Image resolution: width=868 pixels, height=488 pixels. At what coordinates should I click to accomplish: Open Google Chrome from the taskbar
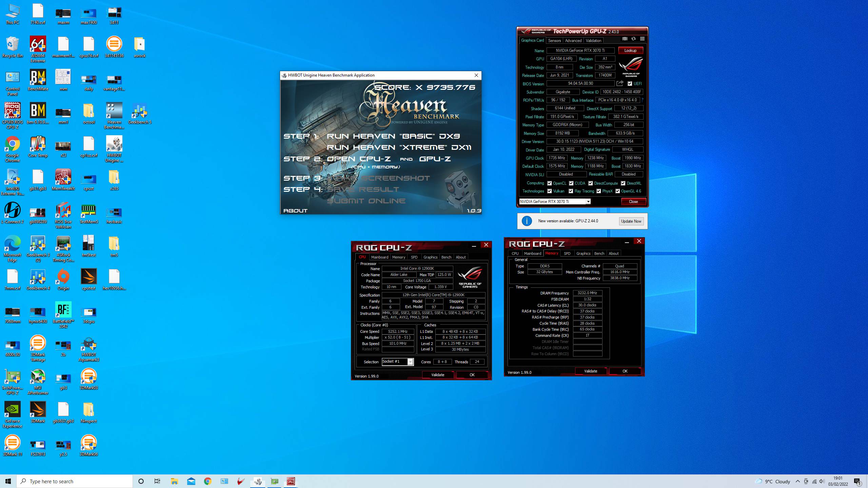(208, 481)
